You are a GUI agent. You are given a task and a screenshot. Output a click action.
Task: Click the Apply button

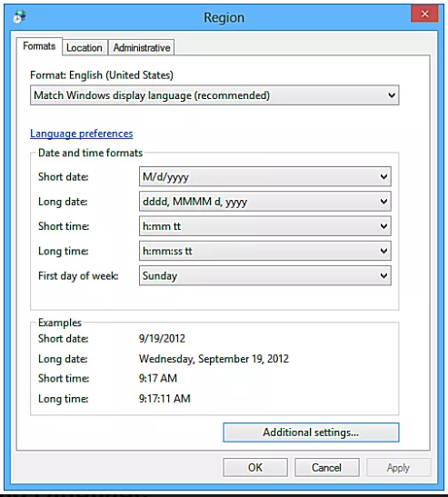click(x=399, y=468)
